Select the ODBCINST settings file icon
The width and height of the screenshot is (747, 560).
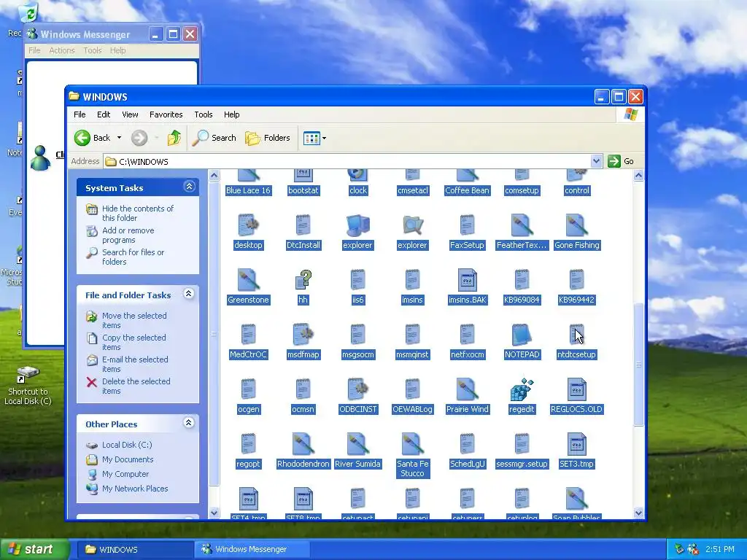point(357,389)
